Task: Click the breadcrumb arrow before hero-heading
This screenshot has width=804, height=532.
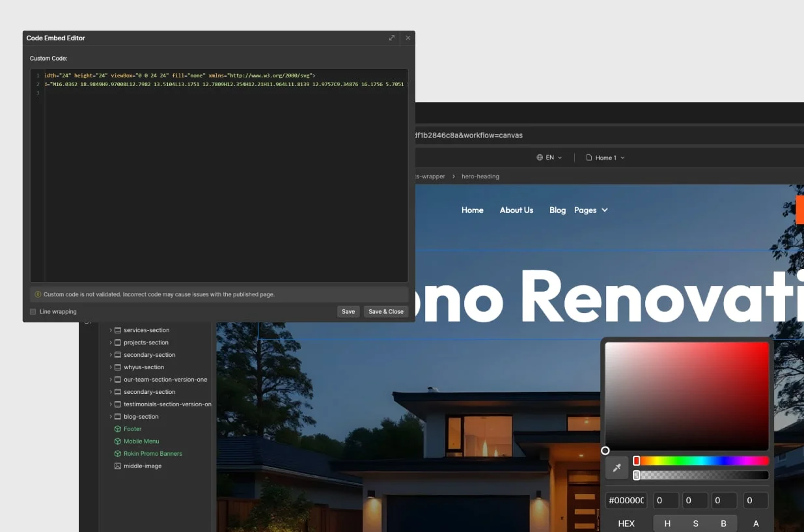Action: point(454,176)
